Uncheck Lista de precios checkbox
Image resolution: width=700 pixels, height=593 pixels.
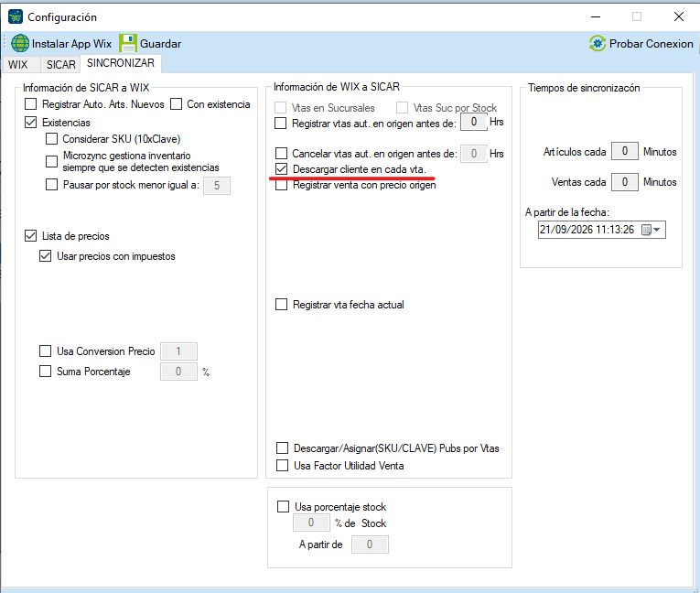pos(30,236)
